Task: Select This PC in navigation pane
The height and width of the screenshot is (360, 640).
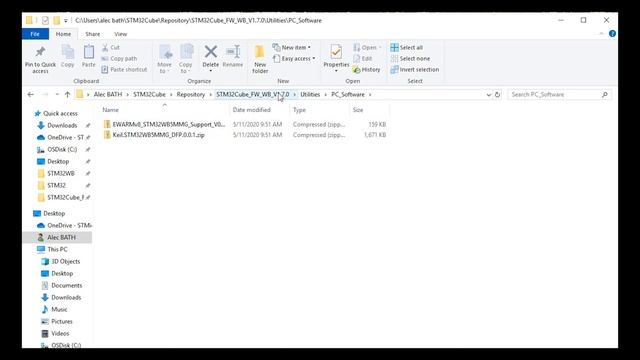Action: [57, 249]
